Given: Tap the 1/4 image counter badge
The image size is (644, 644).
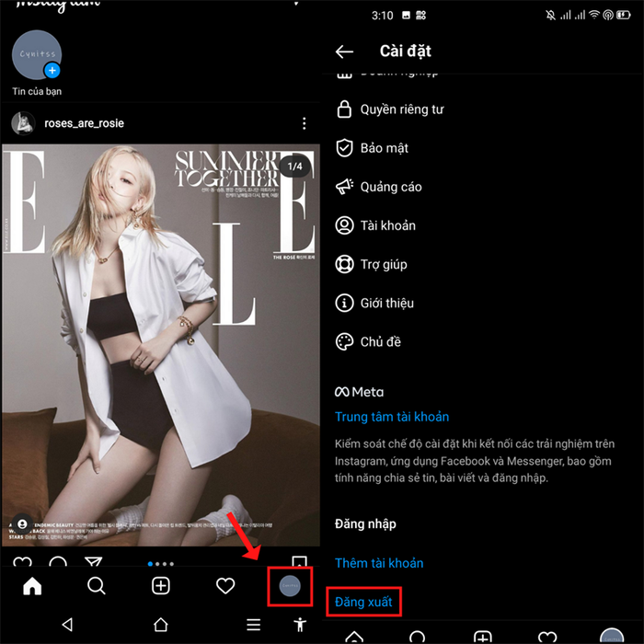Looking at the screenshot, I should pyautogui.click(x=294, y=167).
